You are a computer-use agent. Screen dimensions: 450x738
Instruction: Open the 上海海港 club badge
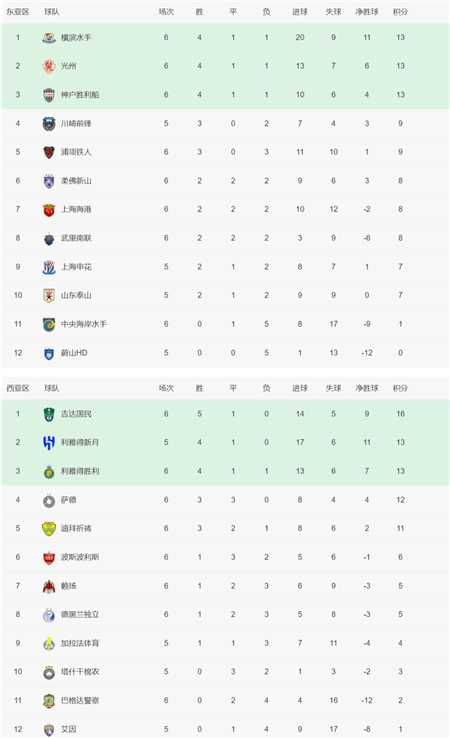pyautogui.click(x=49, y=209)
